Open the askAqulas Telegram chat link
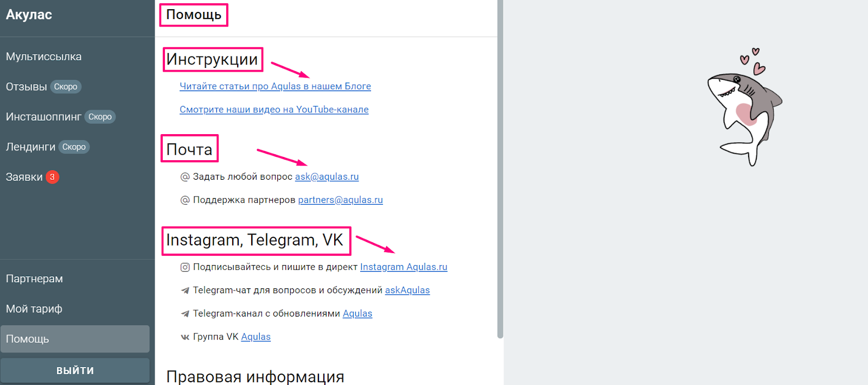This screenshot has width=868, height=385. point(407,291)
